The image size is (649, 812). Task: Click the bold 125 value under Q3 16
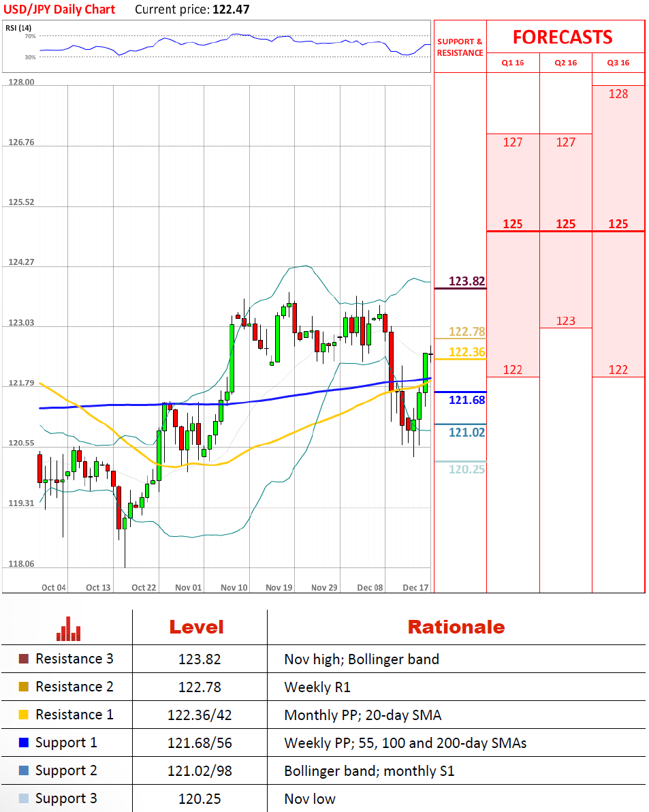point(618,223)
